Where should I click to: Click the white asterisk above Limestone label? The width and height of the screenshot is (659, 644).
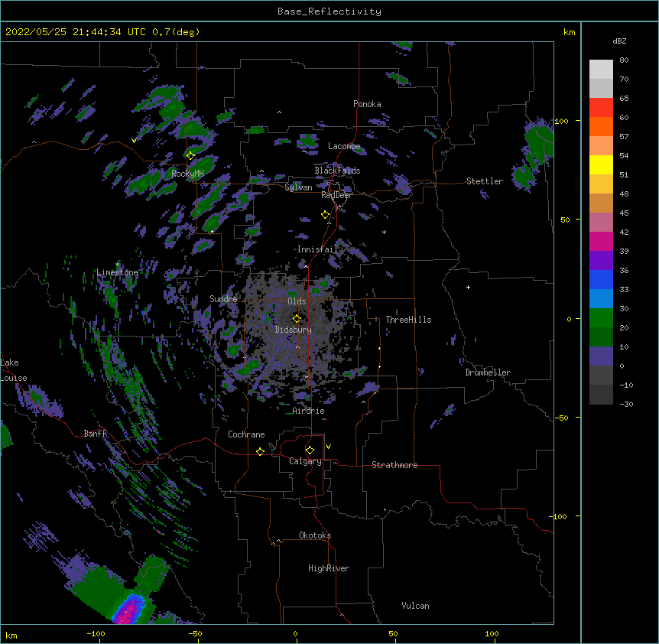[117, 265]
